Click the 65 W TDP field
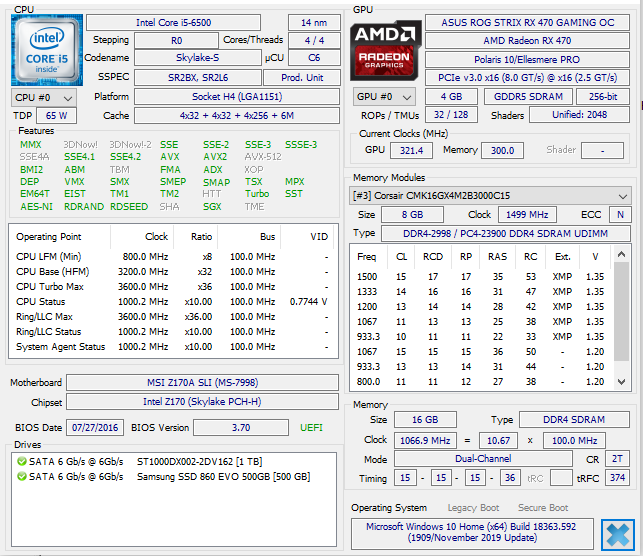The image size is (643, 556). coord(56,116)
